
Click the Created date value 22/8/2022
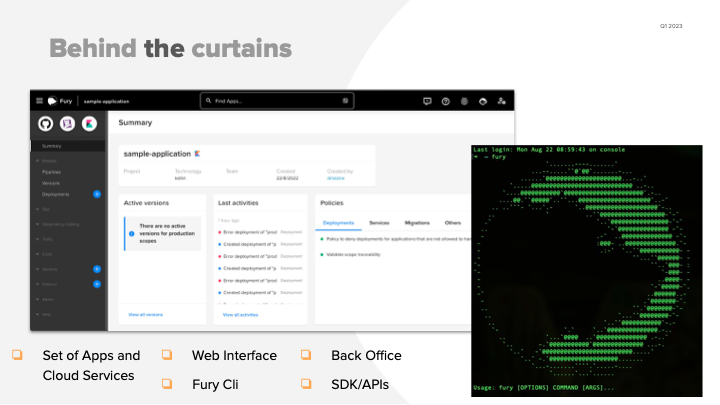(287, 178)
